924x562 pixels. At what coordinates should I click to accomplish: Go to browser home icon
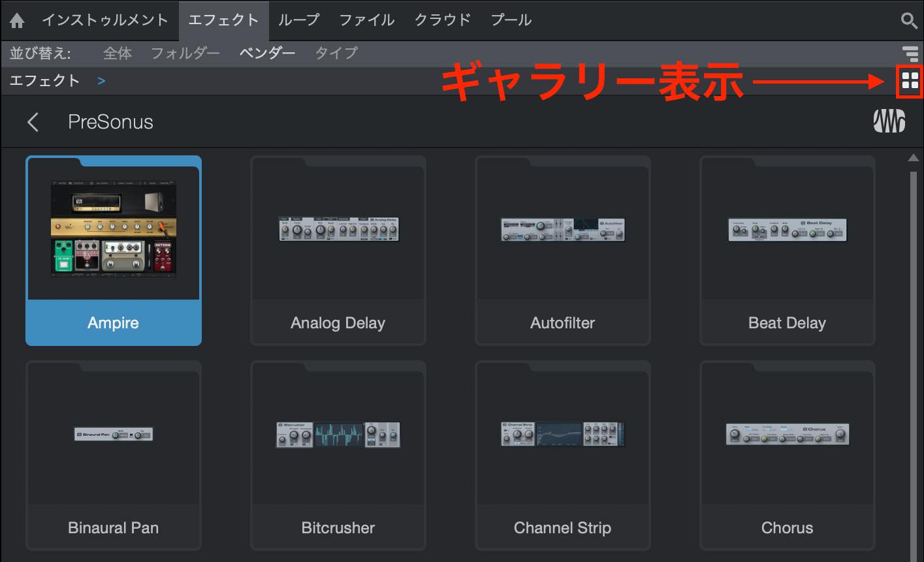[x=17, y=21]
